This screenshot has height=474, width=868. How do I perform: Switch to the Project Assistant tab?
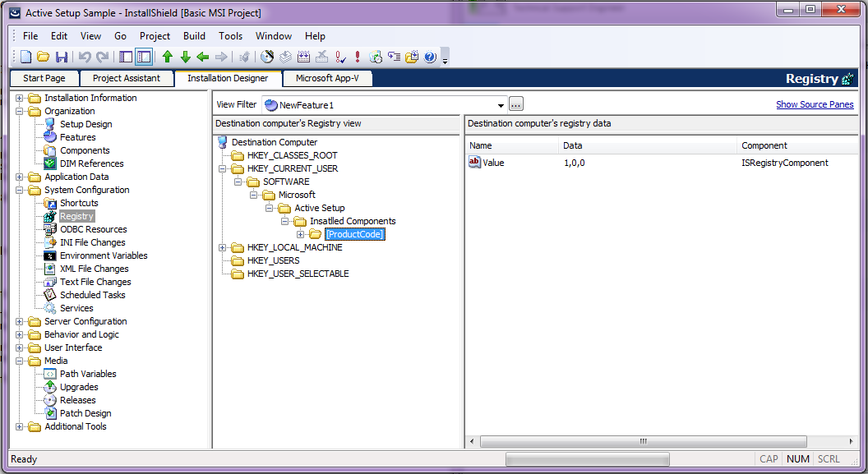point(127,79)
